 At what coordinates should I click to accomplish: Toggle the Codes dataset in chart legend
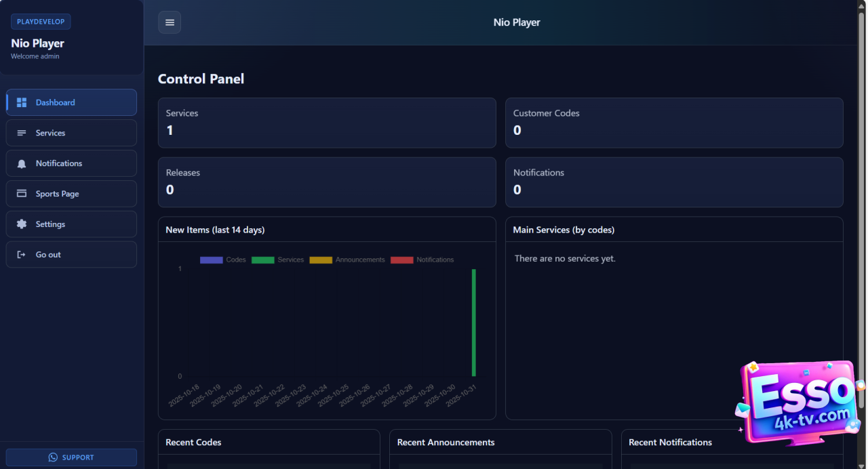[x=223, y=260]
